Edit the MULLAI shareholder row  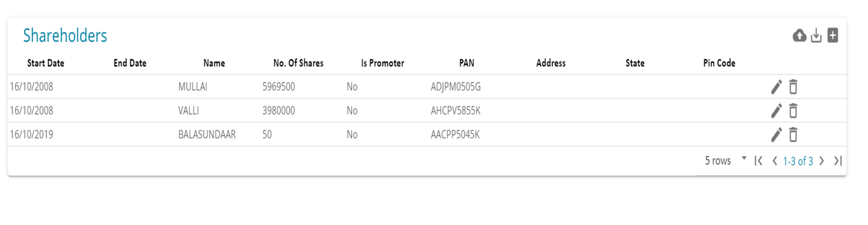point(776,87)
